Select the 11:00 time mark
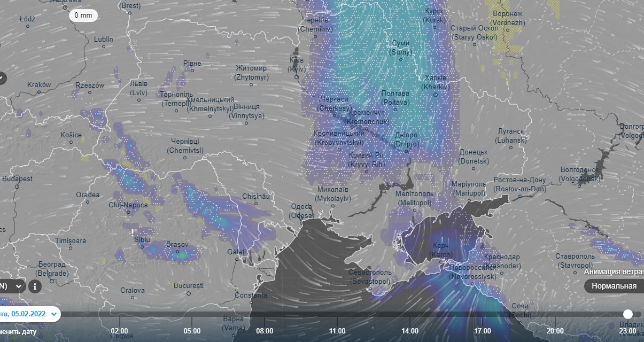 point(337,331)
